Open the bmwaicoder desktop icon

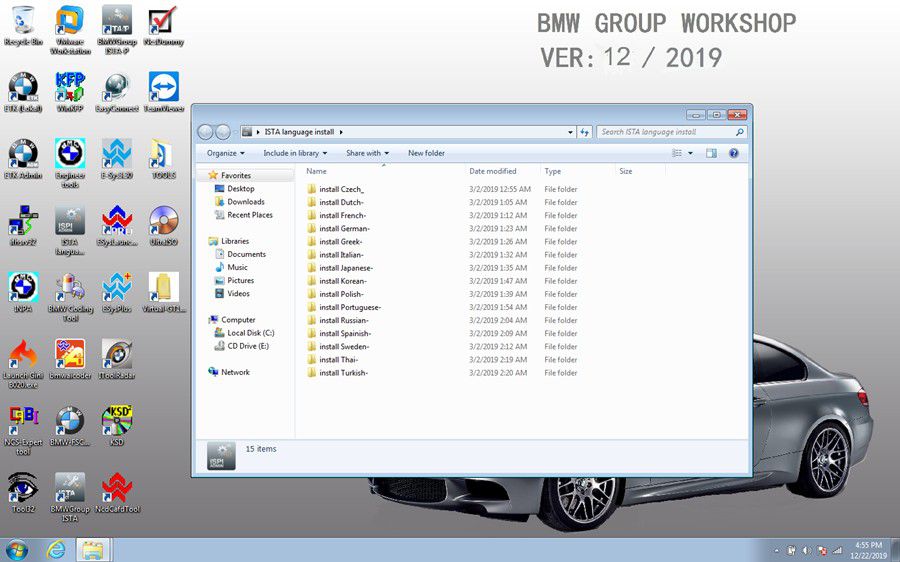70,359
